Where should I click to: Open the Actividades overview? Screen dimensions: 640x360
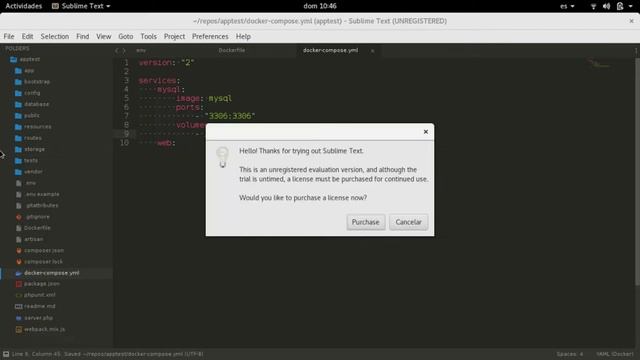24,6
